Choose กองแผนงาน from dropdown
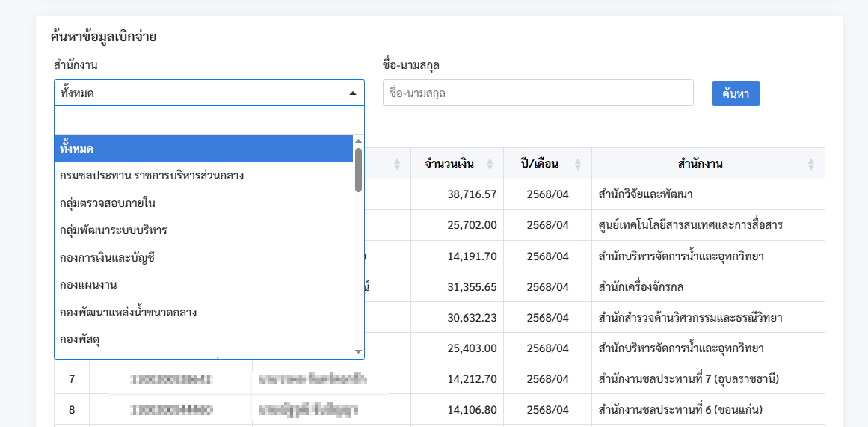 tap(203, 284)
